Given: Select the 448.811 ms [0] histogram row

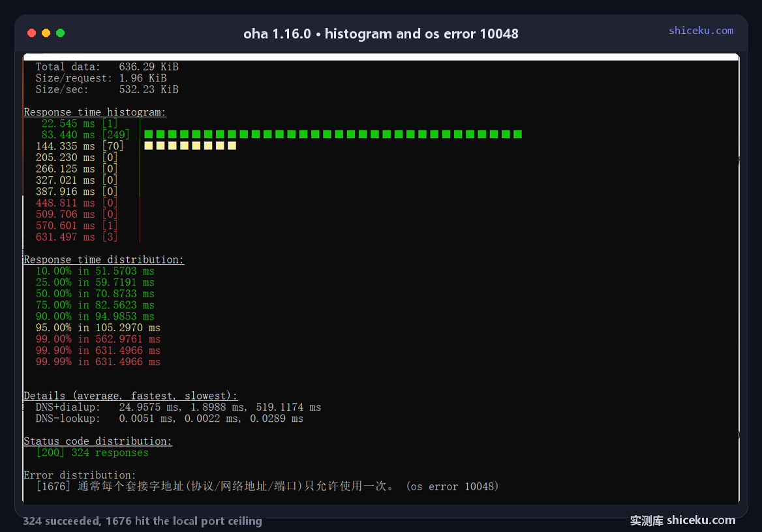Looking at the screenshot, I should pos(76,203).
